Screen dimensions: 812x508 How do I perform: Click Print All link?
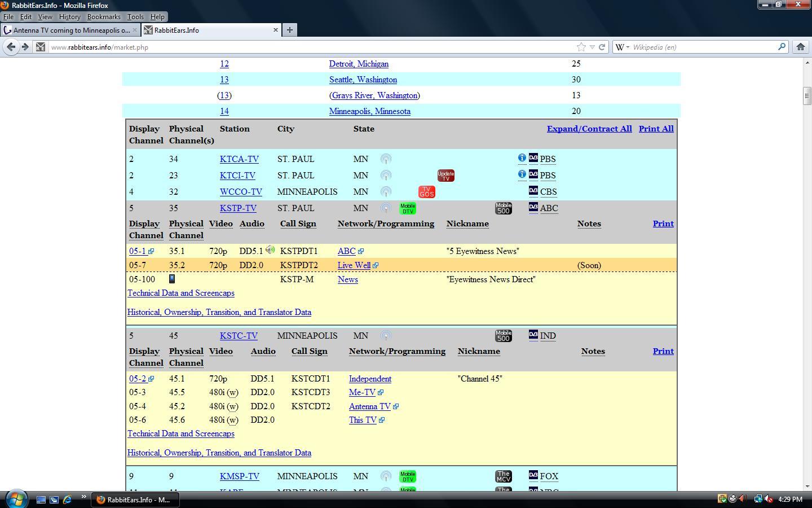[656, 129]
